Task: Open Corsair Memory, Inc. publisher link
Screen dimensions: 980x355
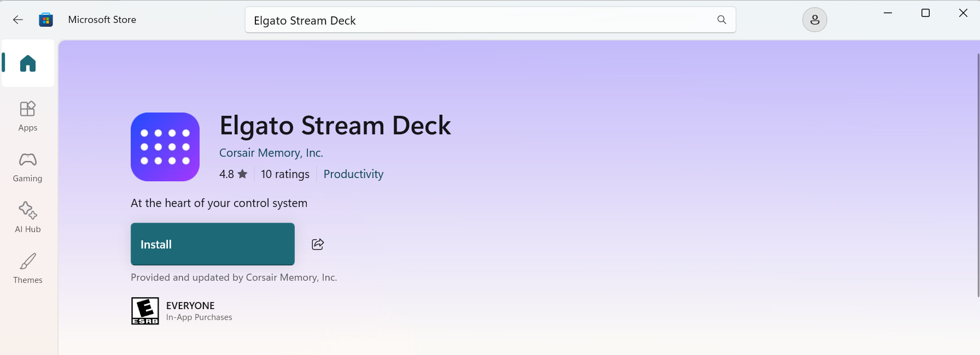Action: 271,153
